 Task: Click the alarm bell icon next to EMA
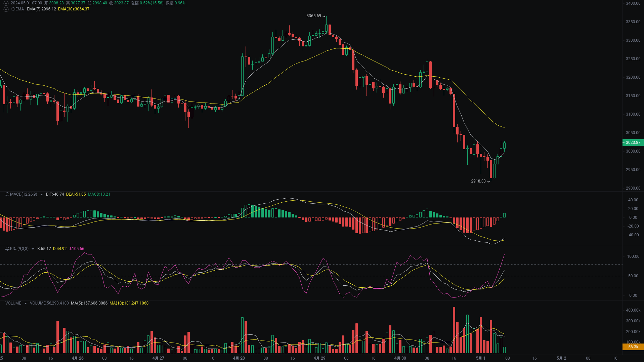tap(13, 9)
